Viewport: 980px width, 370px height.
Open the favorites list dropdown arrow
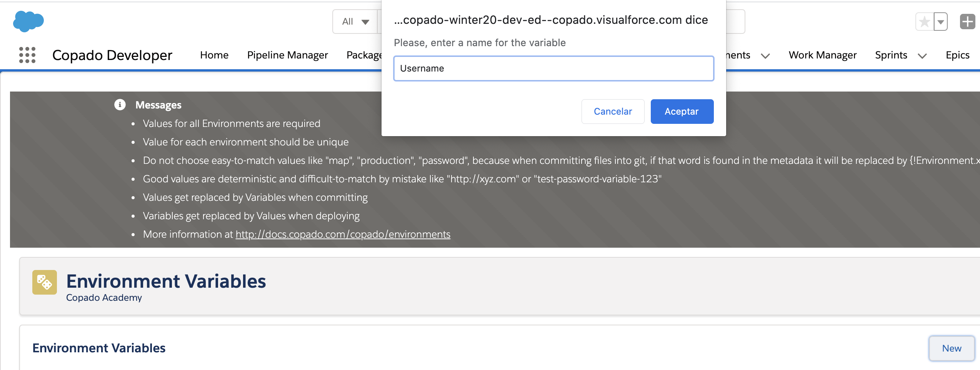[941, 22]
